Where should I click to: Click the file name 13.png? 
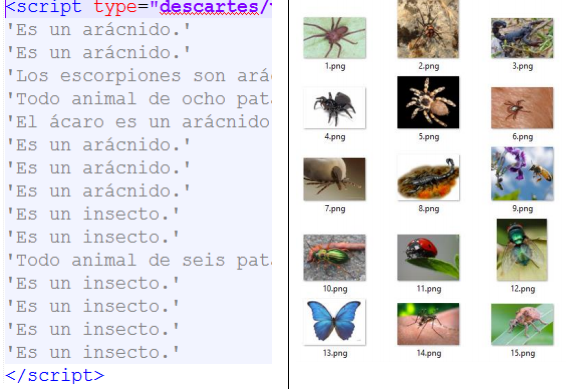click(335, 353)
